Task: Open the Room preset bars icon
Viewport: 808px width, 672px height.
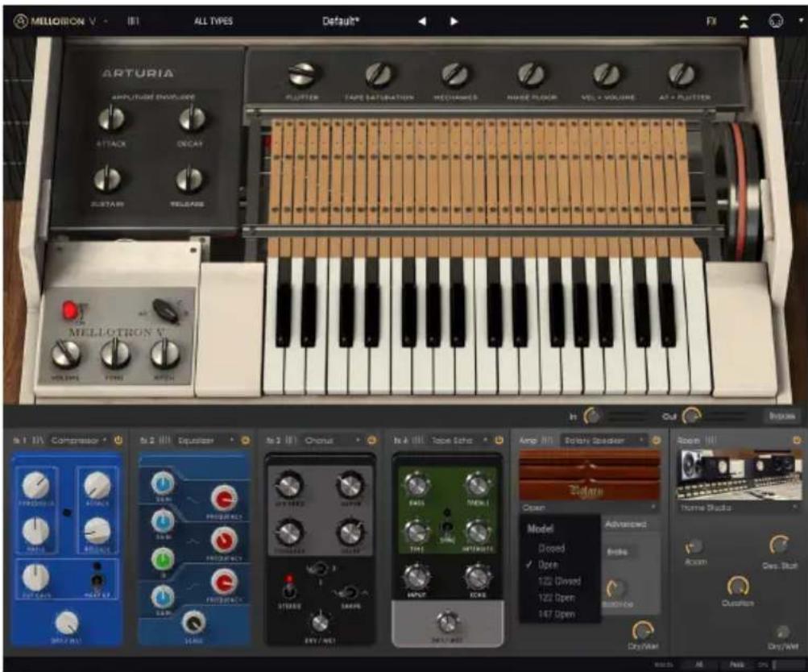Action: pyautogui.click(x=711, y=440)
